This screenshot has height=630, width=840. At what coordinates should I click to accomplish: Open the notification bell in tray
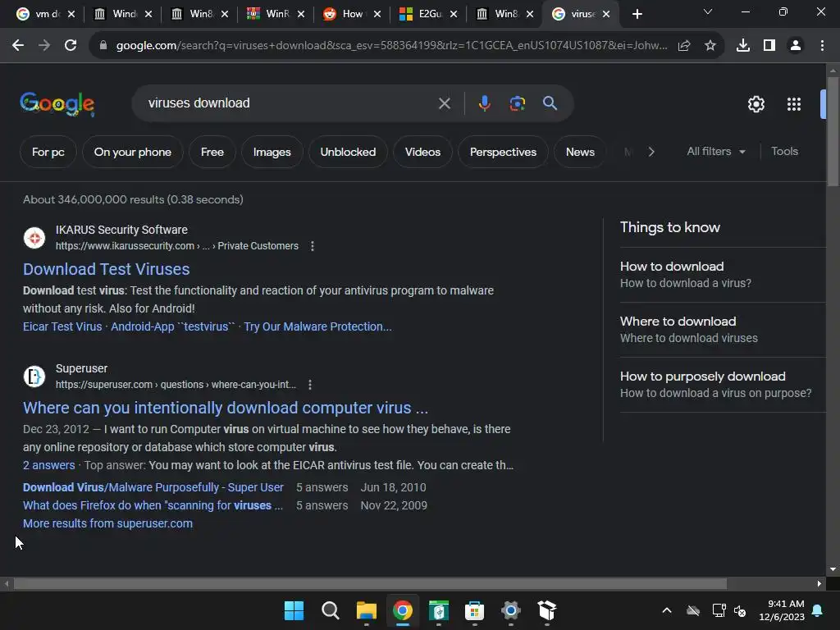tap(818, 610)
